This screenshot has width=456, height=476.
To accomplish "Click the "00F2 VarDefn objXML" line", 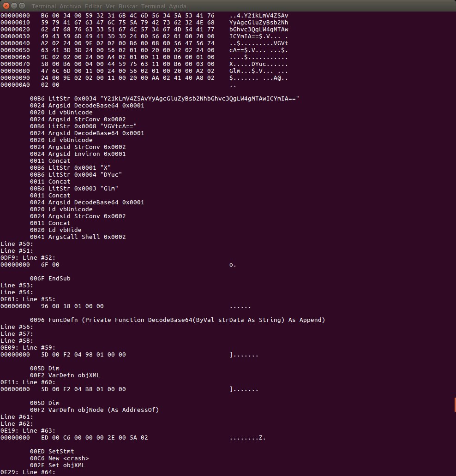I will pyautogui.click(x=65, y=375).
